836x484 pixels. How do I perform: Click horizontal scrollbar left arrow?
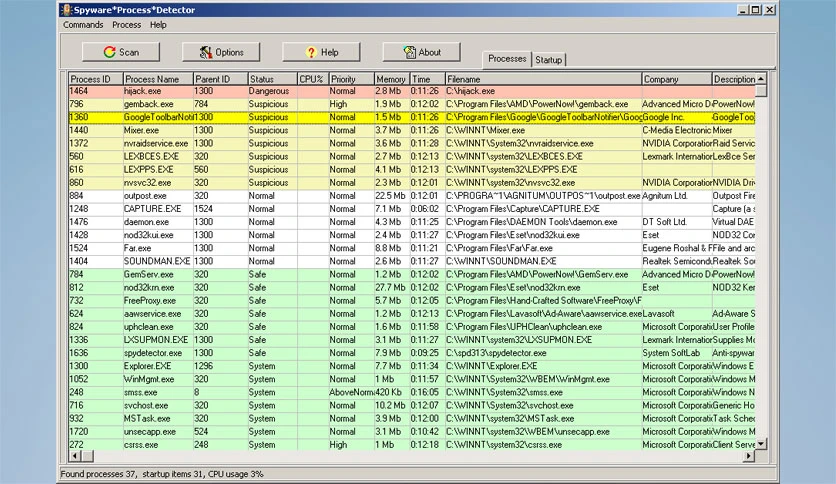(75, 456)
